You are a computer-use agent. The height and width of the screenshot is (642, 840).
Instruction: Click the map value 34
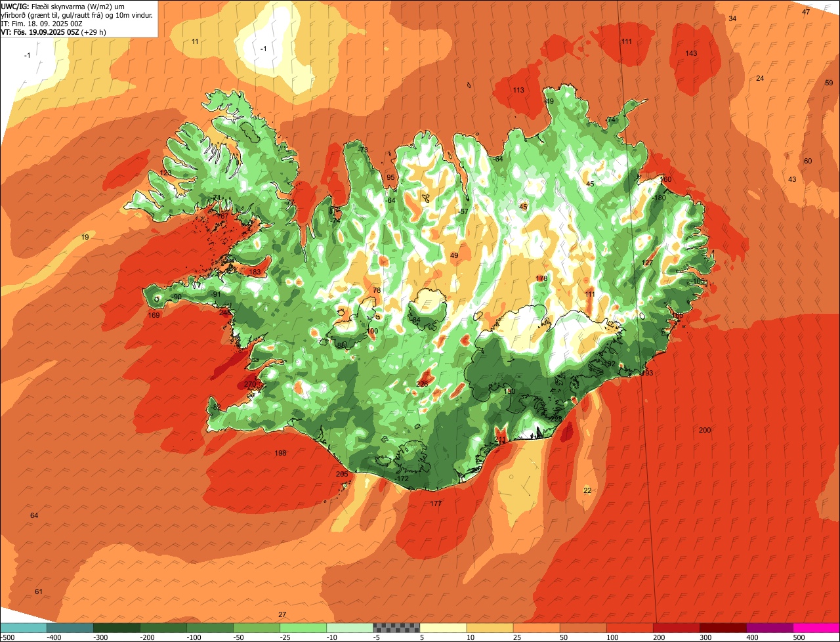(x=732, y=18)
